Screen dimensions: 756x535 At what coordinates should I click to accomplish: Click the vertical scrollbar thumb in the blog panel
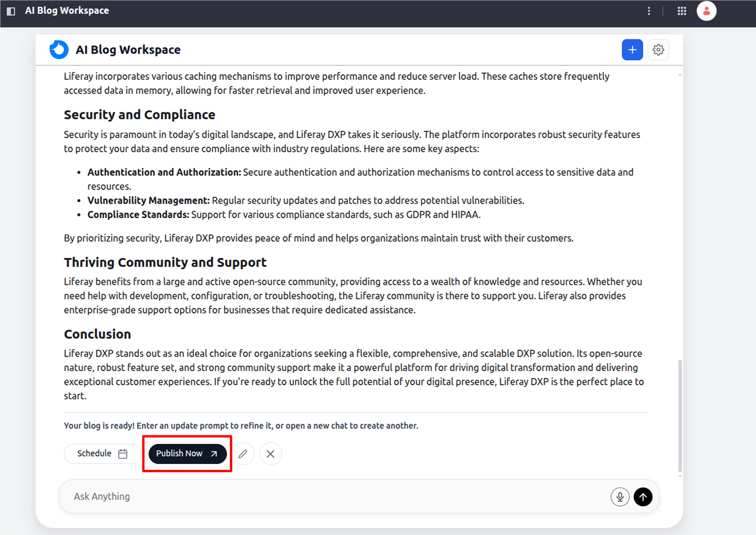click(680, 416)
